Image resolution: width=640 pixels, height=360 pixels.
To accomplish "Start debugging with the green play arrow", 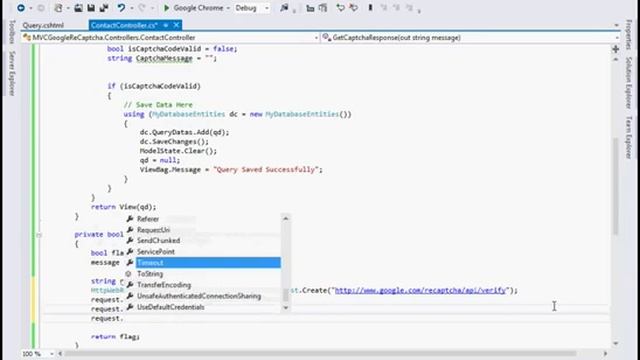I will coord(166,8).
